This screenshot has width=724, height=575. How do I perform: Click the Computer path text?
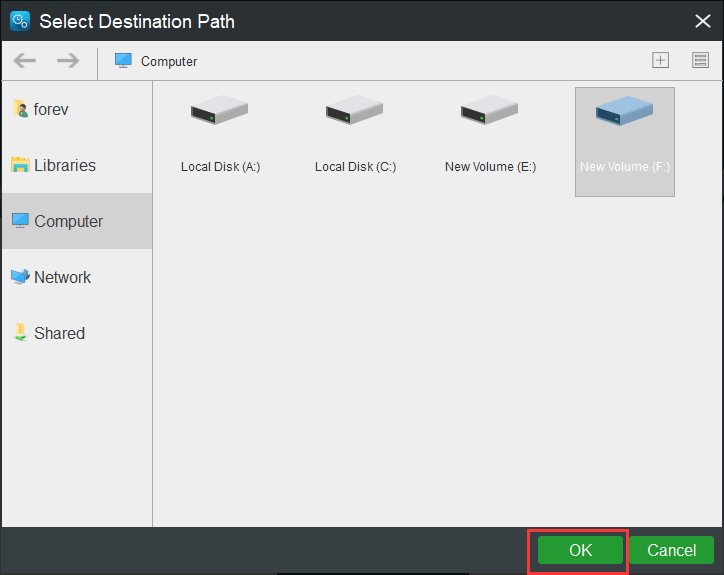coord(169,61)
